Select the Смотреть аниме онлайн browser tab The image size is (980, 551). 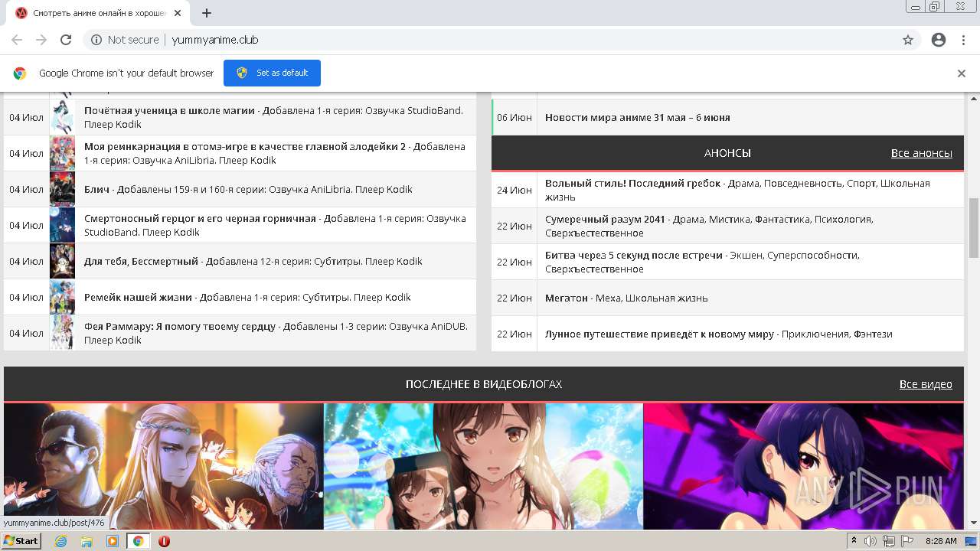[x=98, y=13]
